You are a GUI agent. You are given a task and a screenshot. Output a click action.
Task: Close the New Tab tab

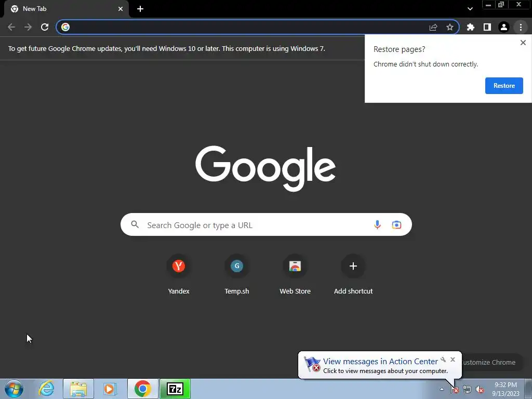point(121,9)
